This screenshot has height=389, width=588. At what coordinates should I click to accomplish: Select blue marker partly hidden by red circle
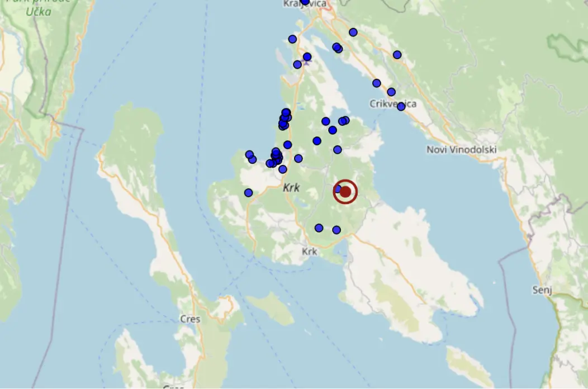click(338, 189)
